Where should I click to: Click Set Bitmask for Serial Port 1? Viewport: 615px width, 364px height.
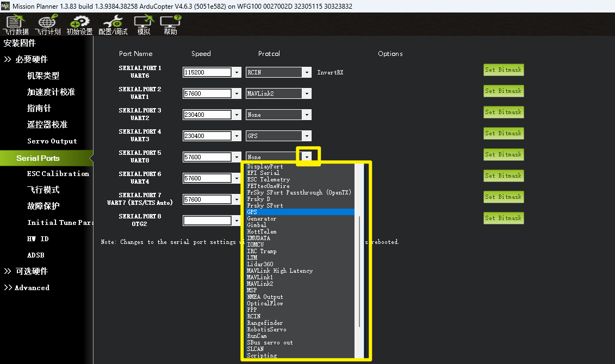pos(503,70)
